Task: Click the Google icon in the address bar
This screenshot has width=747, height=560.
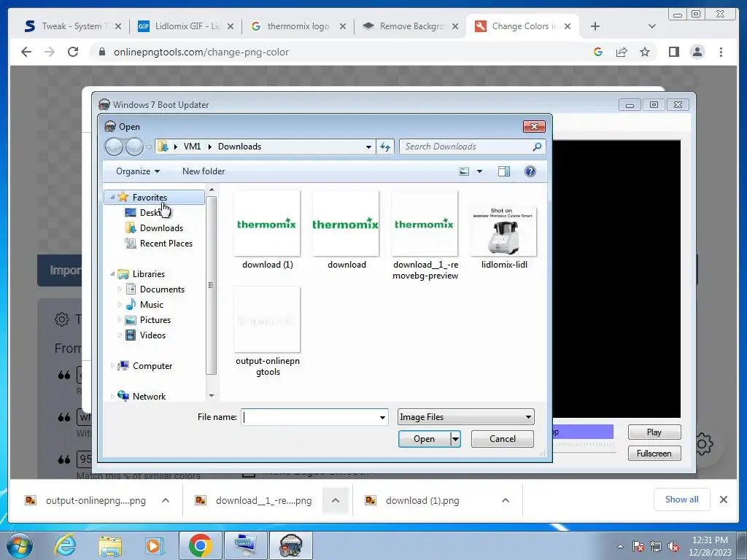Action: click(x=598, y=52)
